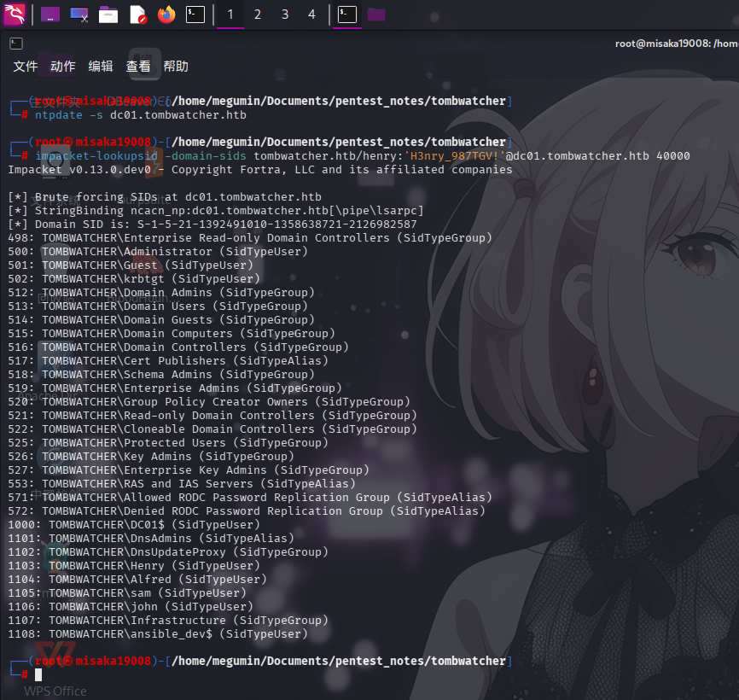Select the active terminal taskbar window button
Screen dimensions: 739x700
click(346, 15)
